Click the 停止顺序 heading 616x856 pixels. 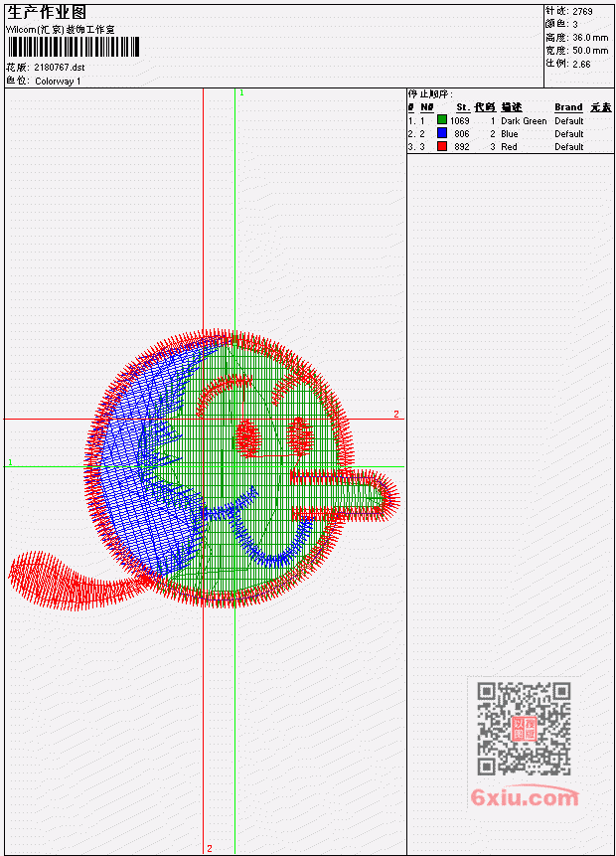pyautogui.click(x=430, y=94)
